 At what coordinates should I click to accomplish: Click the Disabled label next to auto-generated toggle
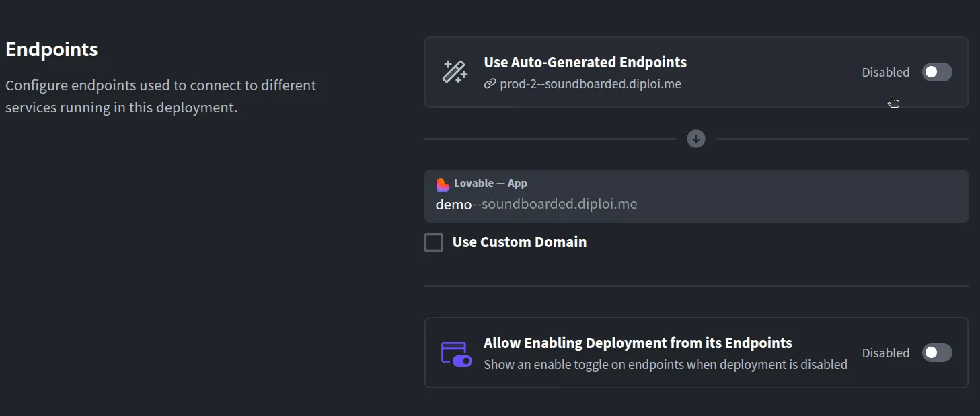[x=885, y=72]
